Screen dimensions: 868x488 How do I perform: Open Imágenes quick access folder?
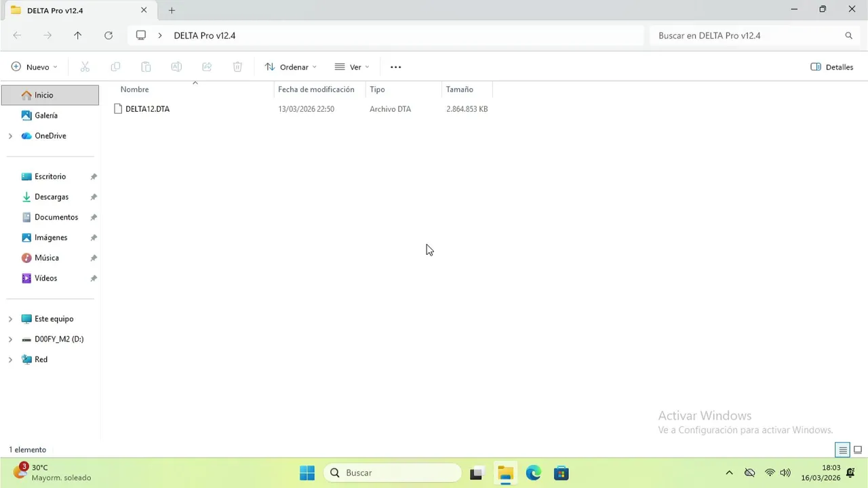(x=50, y=237)
